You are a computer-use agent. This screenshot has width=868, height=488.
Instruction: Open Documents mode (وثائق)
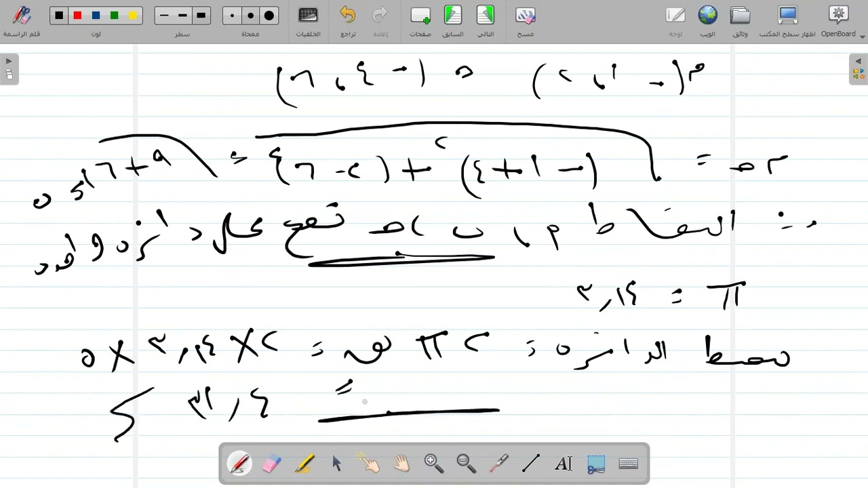[x=740, y=21]
